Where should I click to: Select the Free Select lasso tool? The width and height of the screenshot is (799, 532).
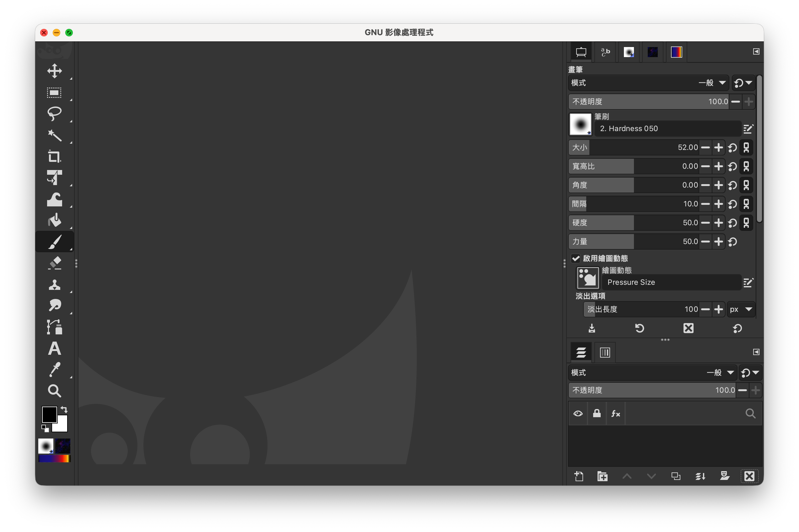click(x=54, y=114)
